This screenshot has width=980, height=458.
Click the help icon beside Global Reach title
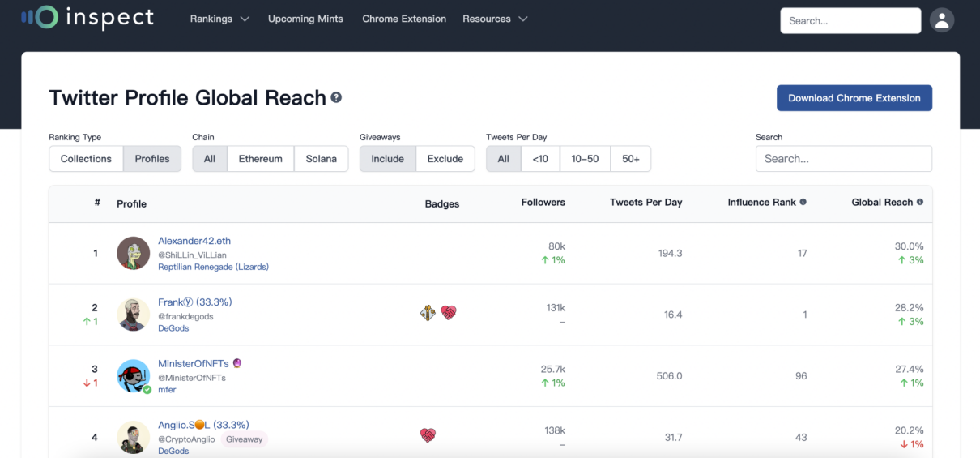click(336, 97)
